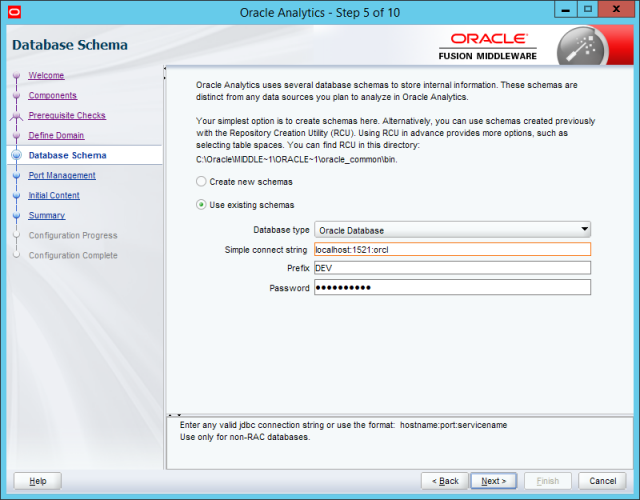The height and width of the screenshot is (500, 640).
Task: Click the Prefix input field
Action: point(452,268)
